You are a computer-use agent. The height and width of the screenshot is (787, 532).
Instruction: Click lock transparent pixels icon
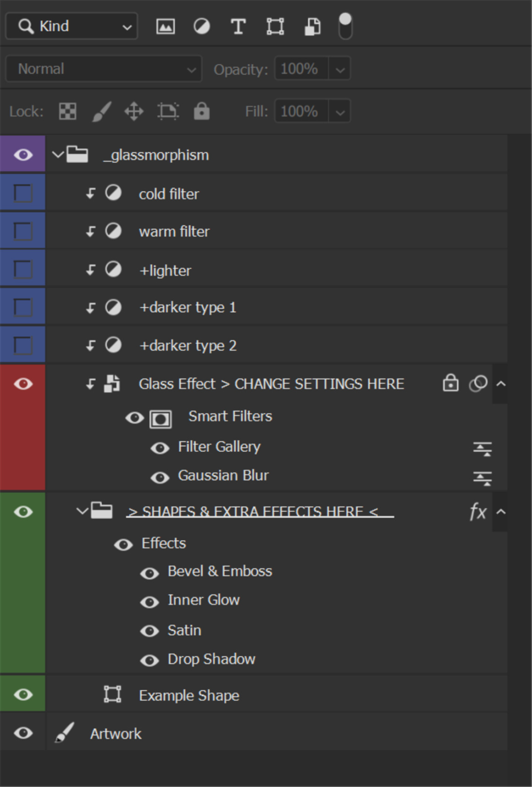click(67, 111)
